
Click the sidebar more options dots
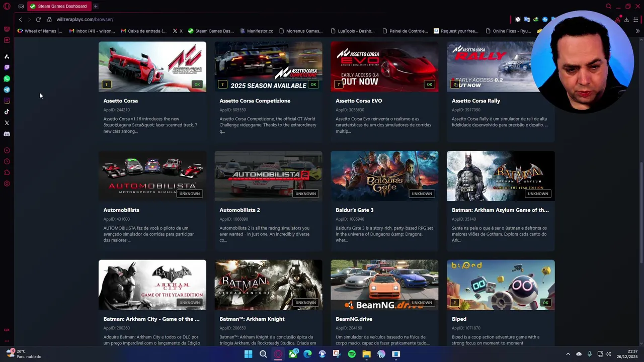(x=7, y=341)
